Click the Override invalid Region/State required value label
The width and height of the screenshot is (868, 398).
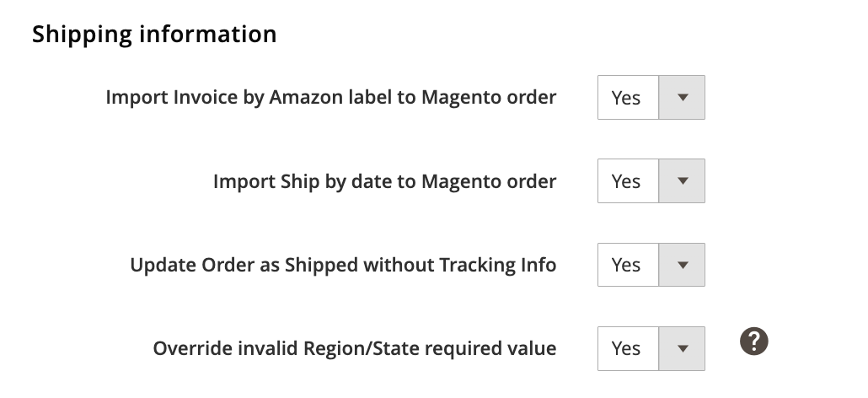tap(354, 348)
